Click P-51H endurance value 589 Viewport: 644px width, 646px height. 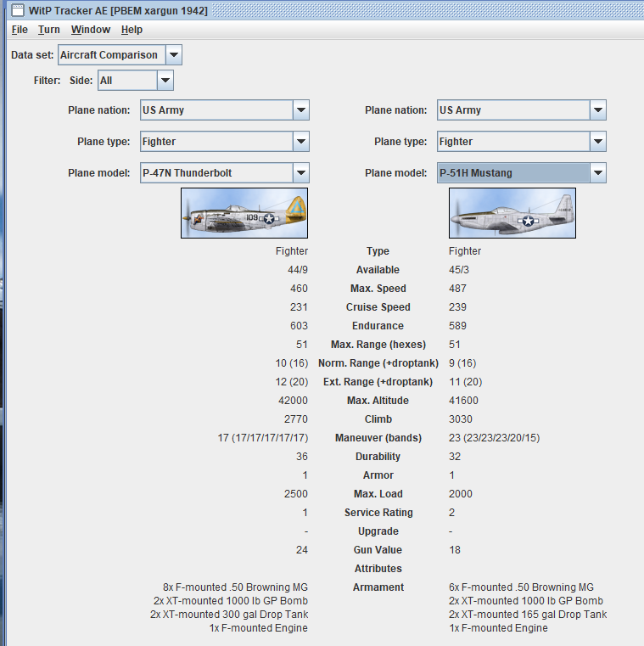click(x=457, y=325)
